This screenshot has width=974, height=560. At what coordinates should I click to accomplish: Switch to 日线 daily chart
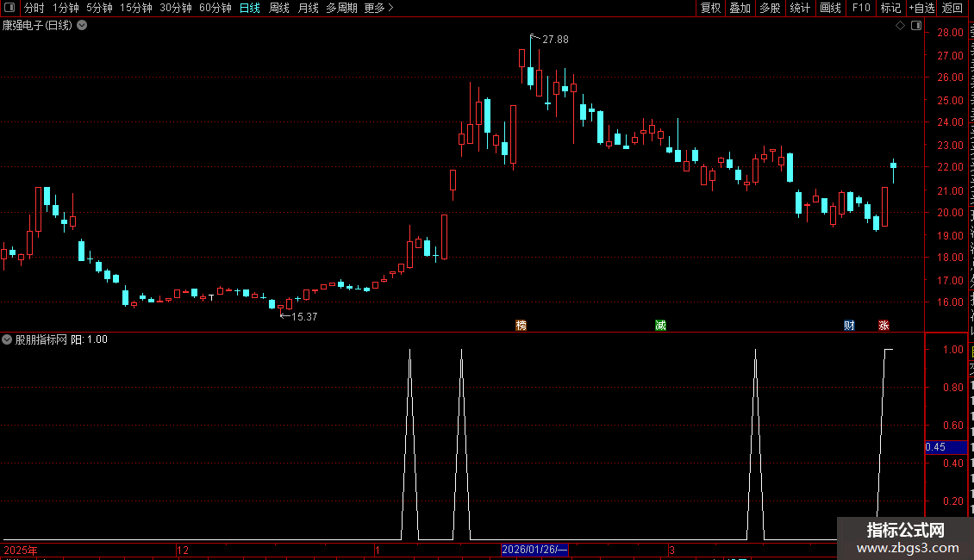250,8
